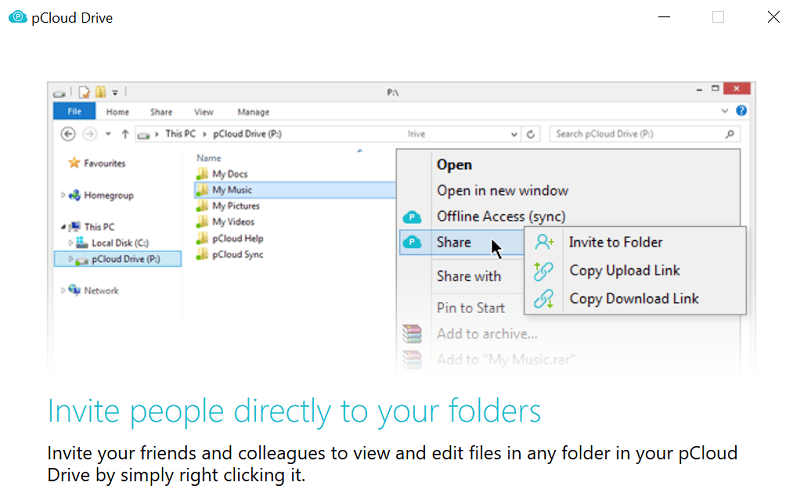Expand the Local Disk (C:) node
Screen dimensions: 800x500
click(71, 243)
